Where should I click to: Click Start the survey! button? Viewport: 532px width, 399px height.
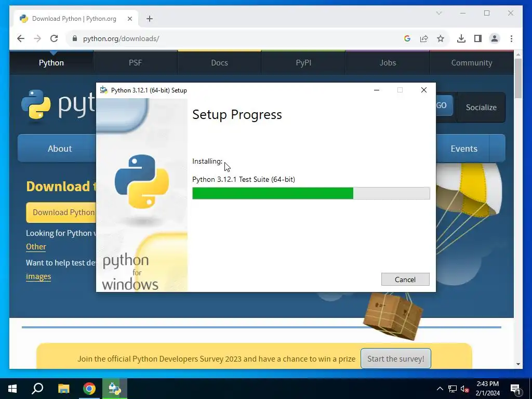click(395, 358)
